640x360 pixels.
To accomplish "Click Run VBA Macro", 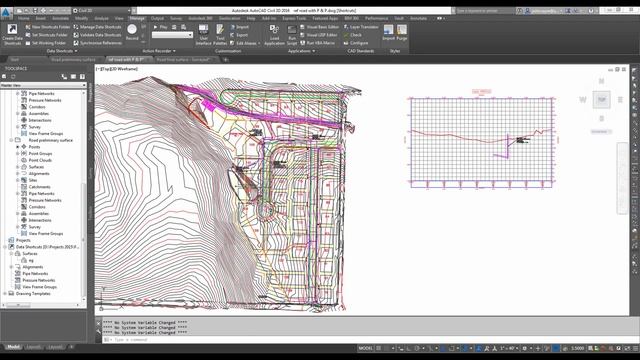I will pos(318,43).
